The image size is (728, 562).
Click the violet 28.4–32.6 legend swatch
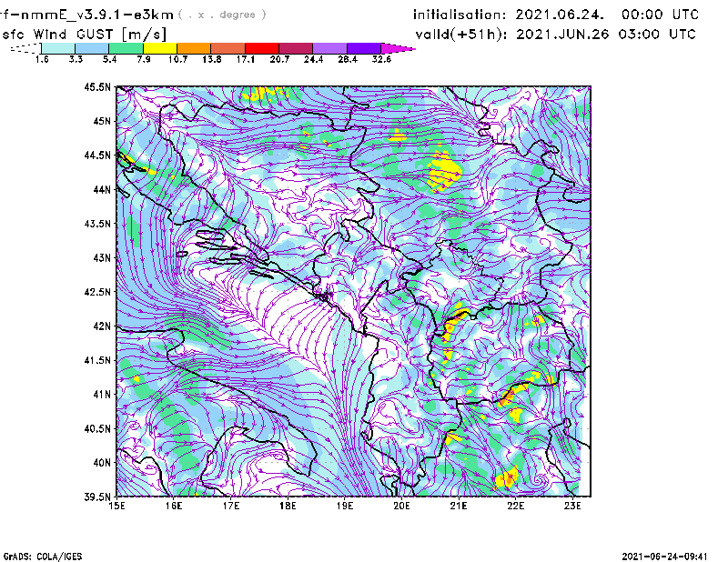coord(363,48)
